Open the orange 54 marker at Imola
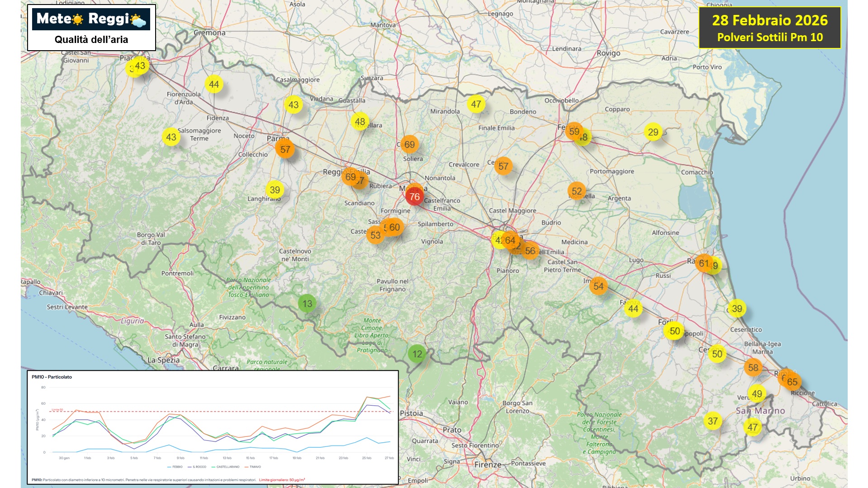This screenshot has height=488, width=868. 598,286
